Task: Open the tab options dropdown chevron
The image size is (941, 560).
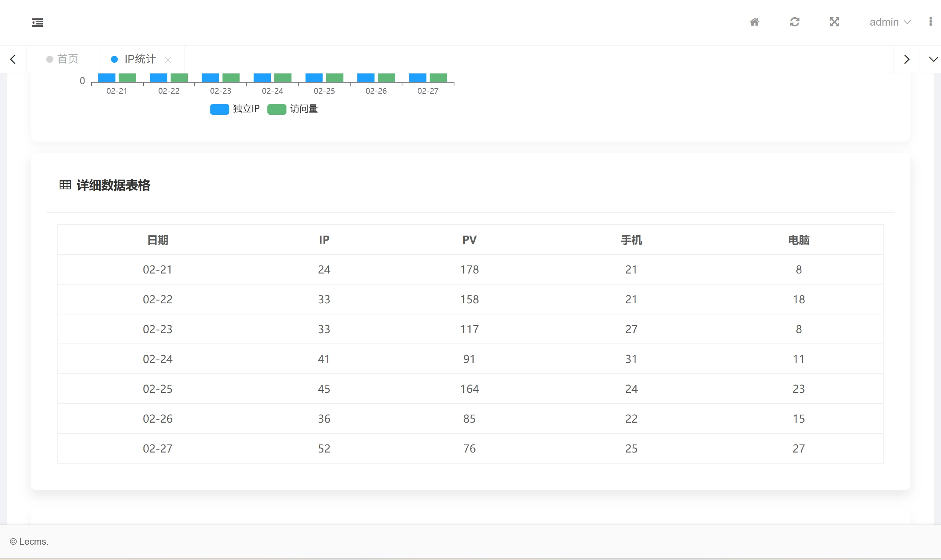Action: click(933, 59)
